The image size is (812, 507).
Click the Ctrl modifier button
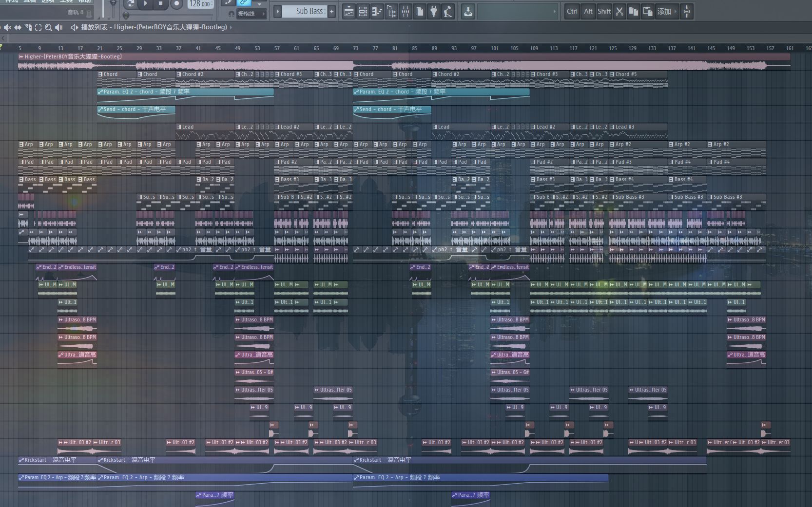[x=572, y=11]
